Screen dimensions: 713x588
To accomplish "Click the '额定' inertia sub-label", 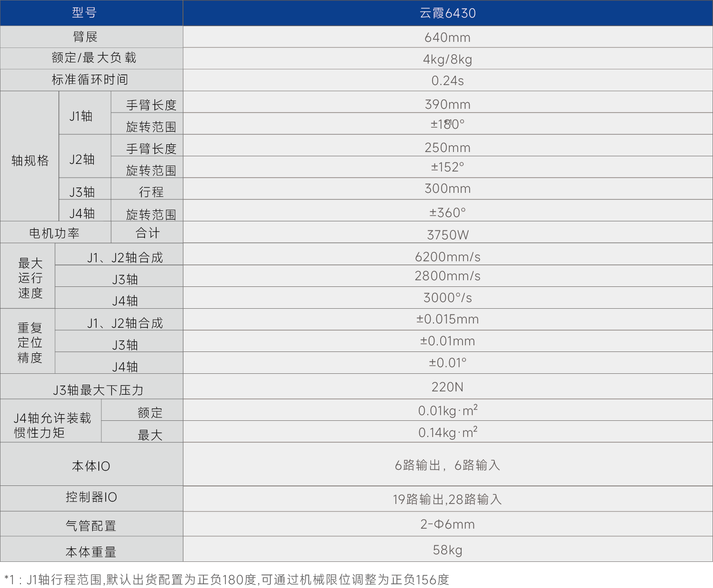I will 150,413.
